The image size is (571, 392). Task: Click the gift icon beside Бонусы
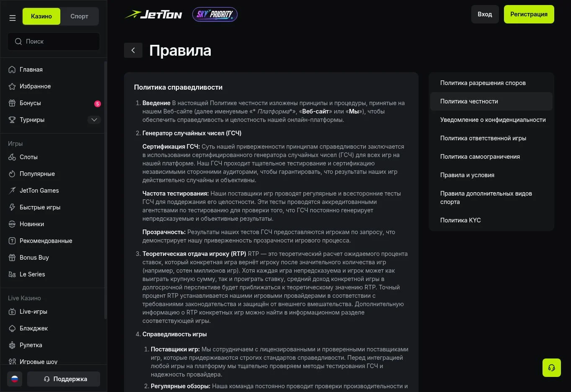pos(12,103)
